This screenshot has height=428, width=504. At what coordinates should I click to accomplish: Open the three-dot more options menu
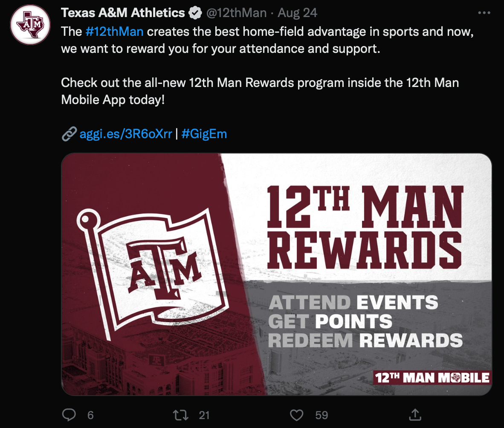[484, 13]
